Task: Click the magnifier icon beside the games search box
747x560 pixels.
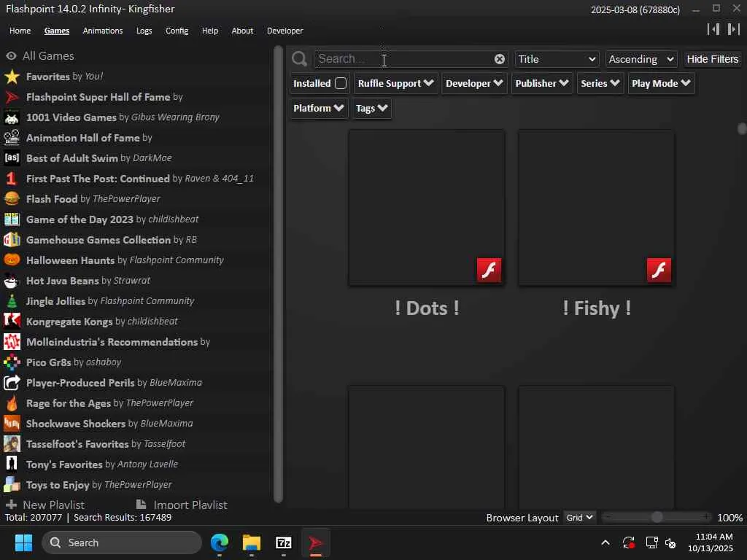Action: [300, 59]
